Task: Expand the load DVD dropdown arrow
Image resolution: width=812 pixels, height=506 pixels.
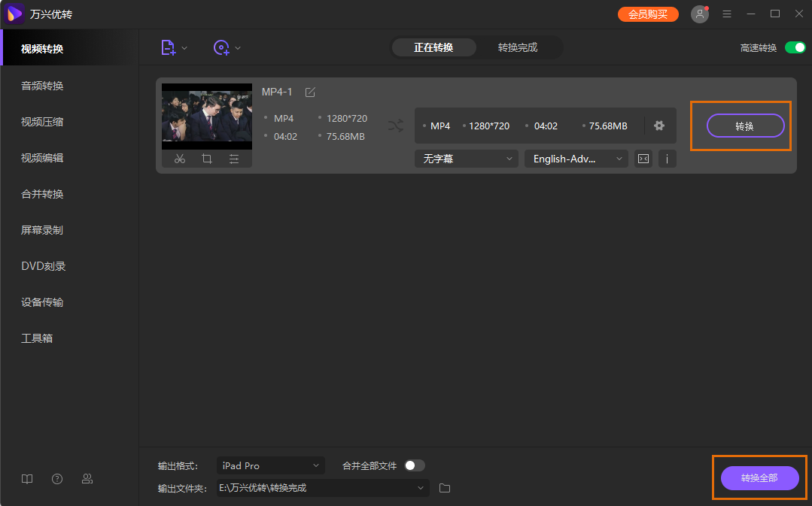Action: tap(238, 48)
